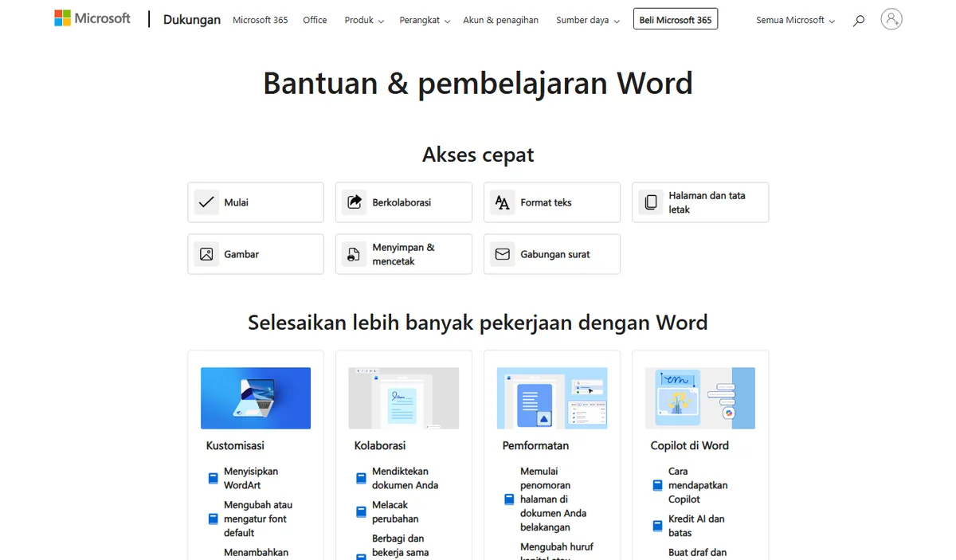Click the Kustomisasi laptop thumbnail image
This screenshot has height=560, width=956.
256,398
